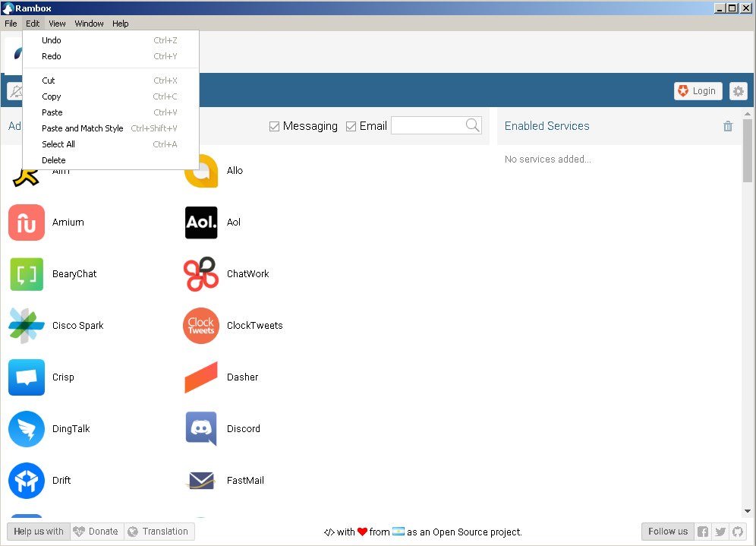Viewport: 756px width, 546px height.
Task: Remove all services with trash icon
Action: [728, 126]
